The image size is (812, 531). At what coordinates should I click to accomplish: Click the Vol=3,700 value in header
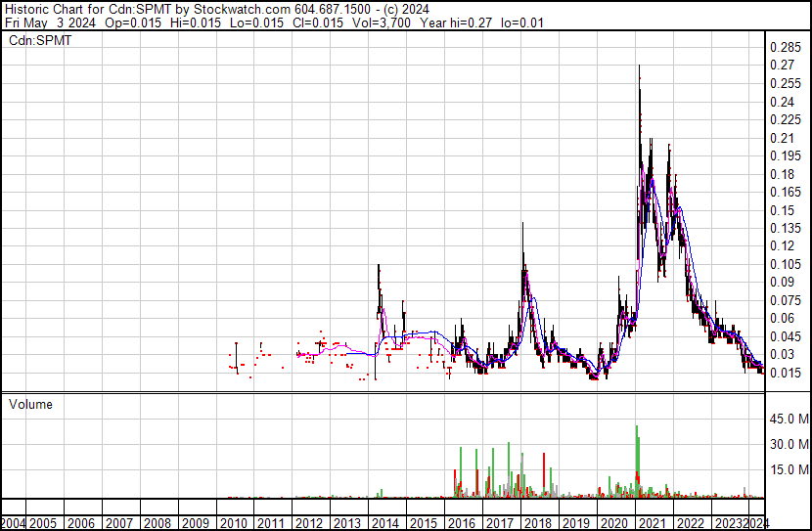coord(382,22)
